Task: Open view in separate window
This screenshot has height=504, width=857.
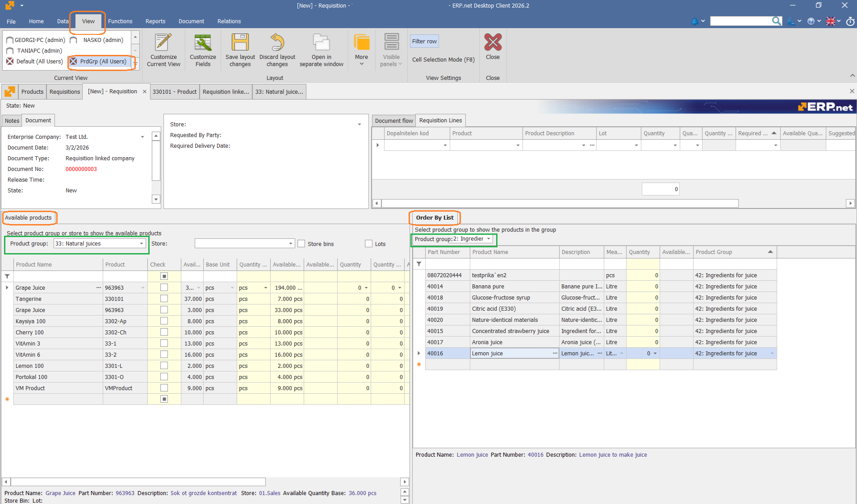Action: (321, 43)
